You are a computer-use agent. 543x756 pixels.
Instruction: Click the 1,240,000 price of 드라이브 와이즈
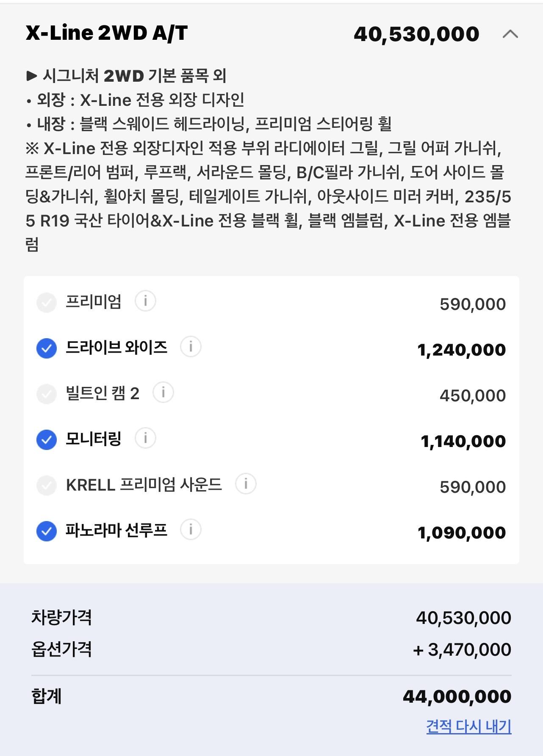coord(462,350)
